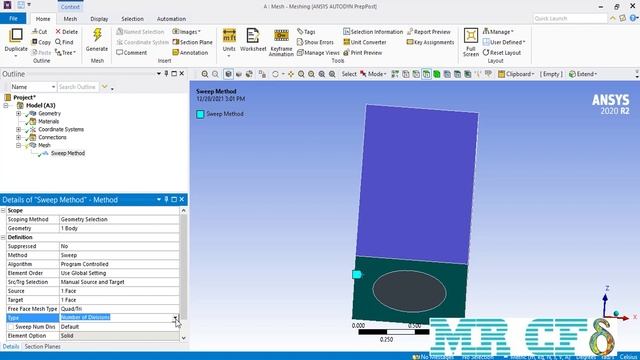Switch to the Home ribbon tab
Viewport: 640px width, 360px height.
coord(43,19)
